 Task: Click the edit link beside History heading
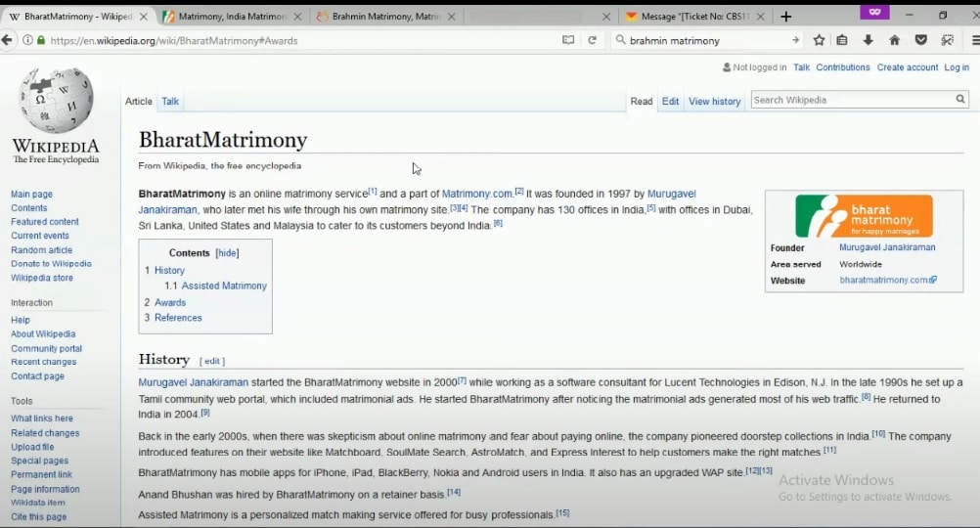point(212,361)
